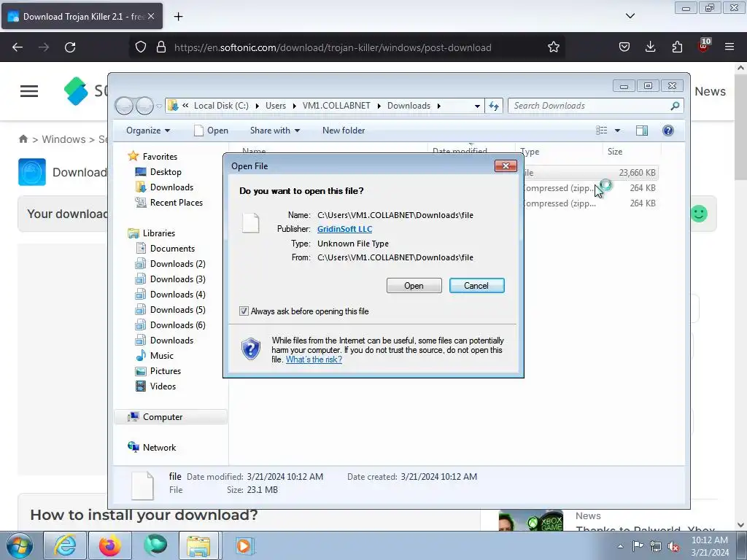Bookmark the page with the star icon

(x=553, y=47)
